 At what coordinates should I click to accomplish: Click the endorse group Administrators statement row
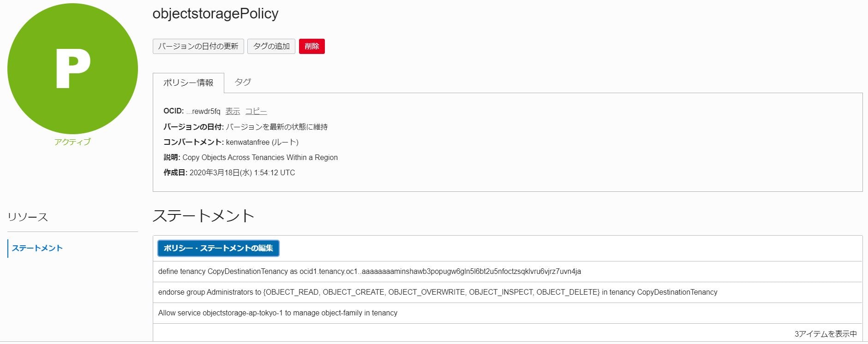coord(508,292)
